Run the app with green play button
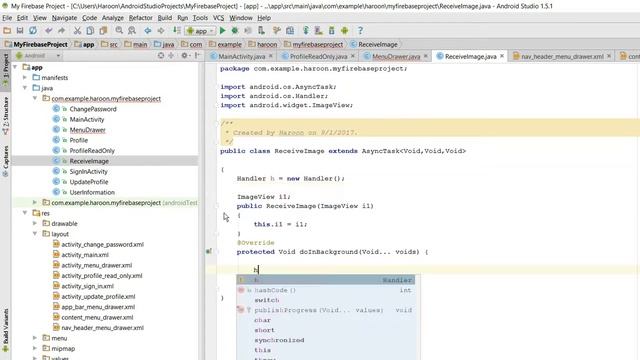Screen dimensions: 640x360 click(x=222, y=31)
